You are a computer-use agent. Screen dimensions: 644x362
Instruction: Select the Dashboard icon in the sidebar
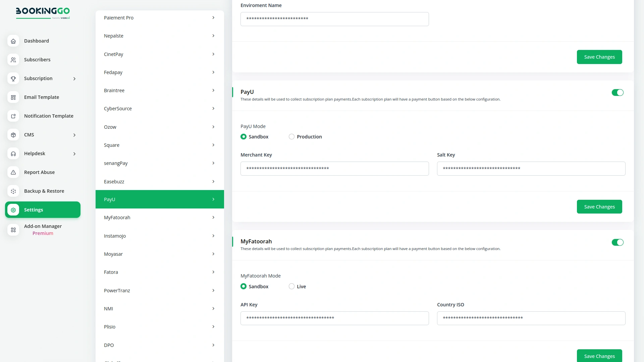click(13, 41)
